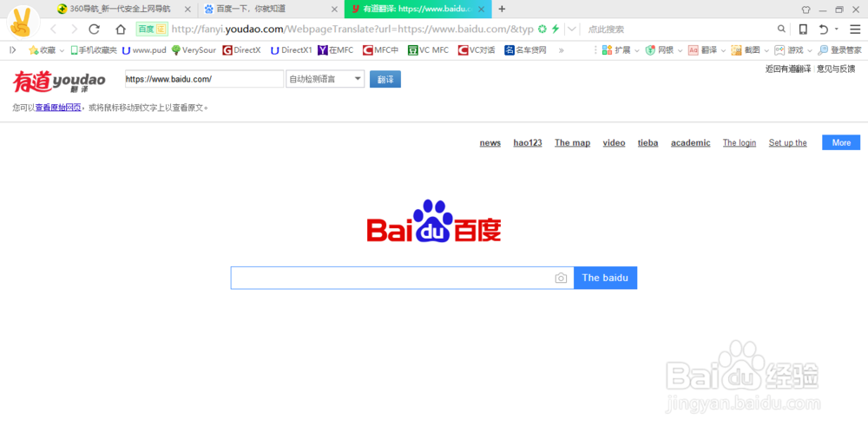This screenshot has width=868, height=433.
Task: Close the 有道翻译 tab
Action: click(x=483, y=10)
